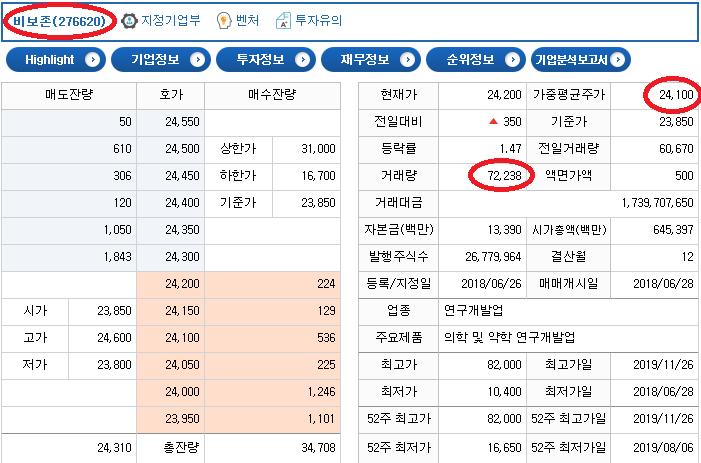Click the arrow icon on Highlight button
Screen dimensions: 701x463
(93, 59)
